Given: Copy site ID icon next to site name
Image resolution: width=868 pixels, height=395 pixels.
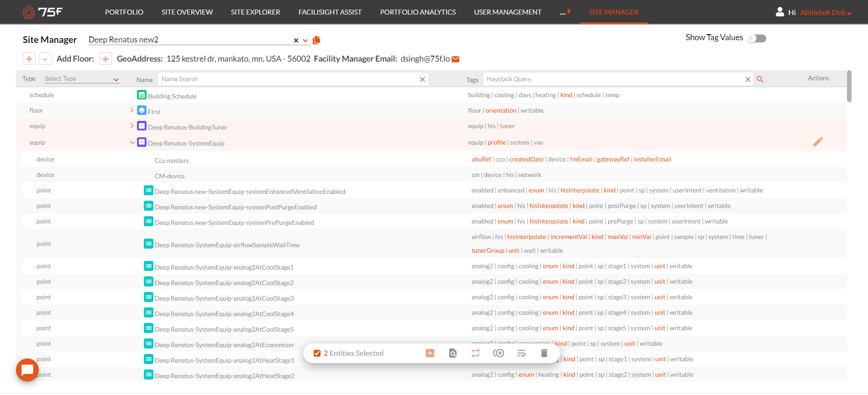Looking at the screenshot, I should [316, 40].
